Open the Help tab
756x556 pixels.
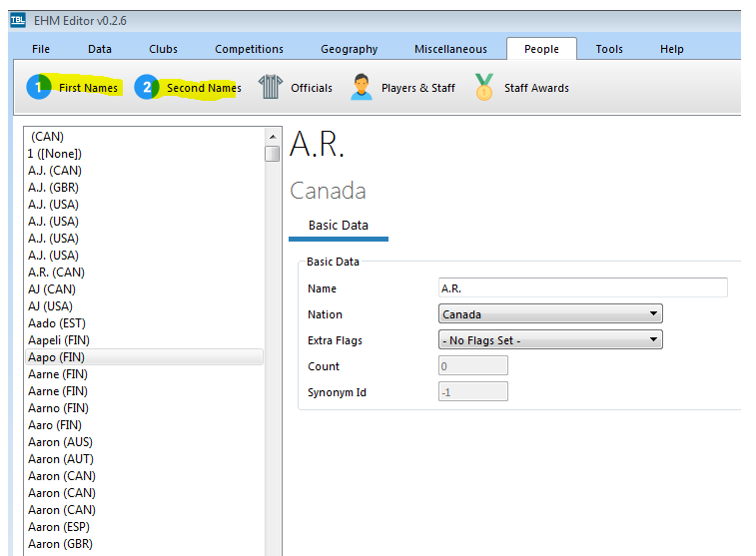tap(672, 49)
